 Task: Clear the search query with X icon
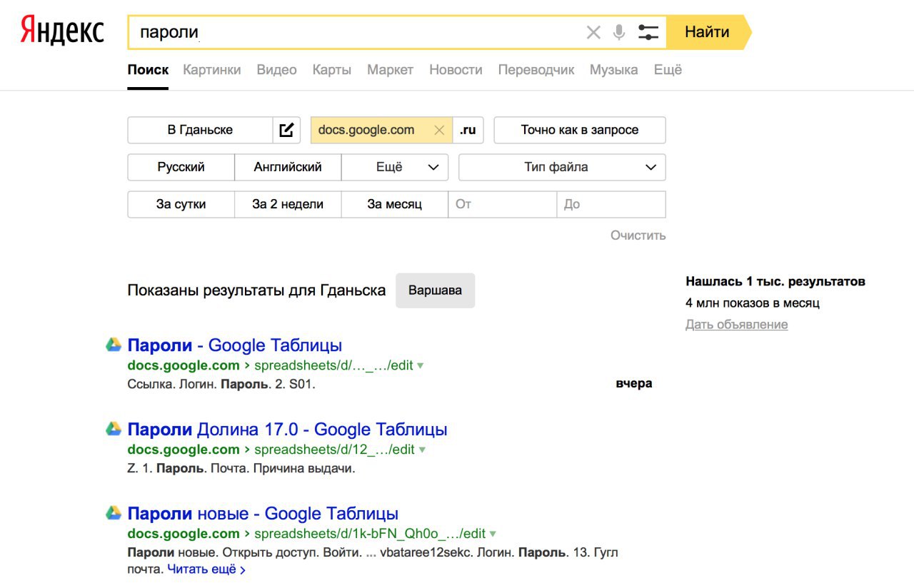593,32
